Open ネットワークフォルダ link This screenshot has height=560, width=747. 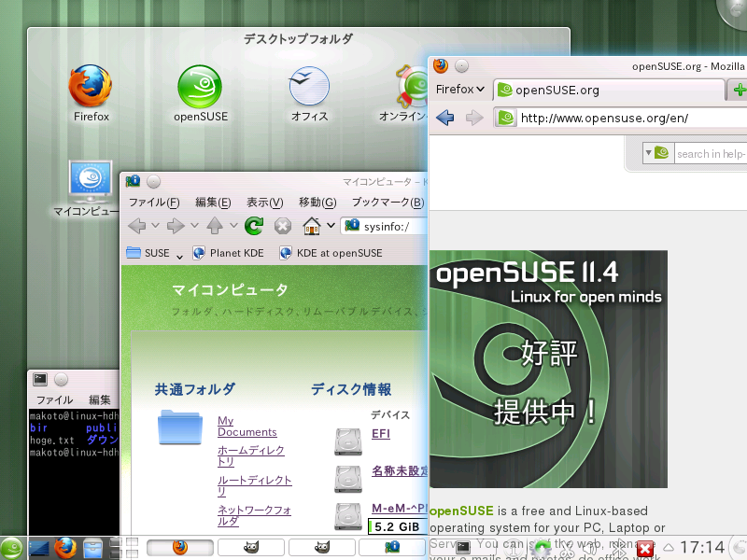coord(254,516)
